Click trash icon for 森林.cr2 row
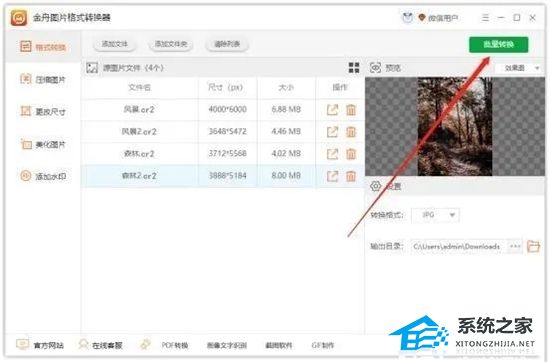Screen dimensions: 550x362 click(351, 154)
